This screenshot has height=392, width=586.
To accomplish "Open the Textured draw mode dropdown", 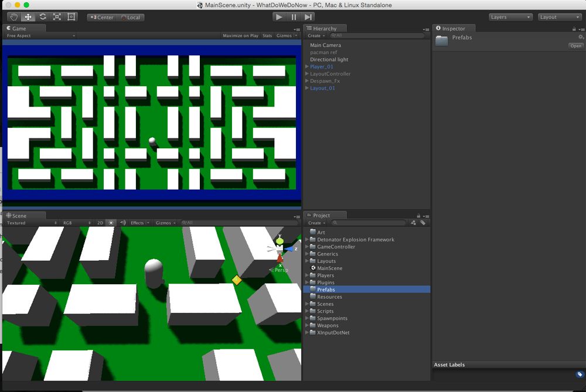I will 32,223.
